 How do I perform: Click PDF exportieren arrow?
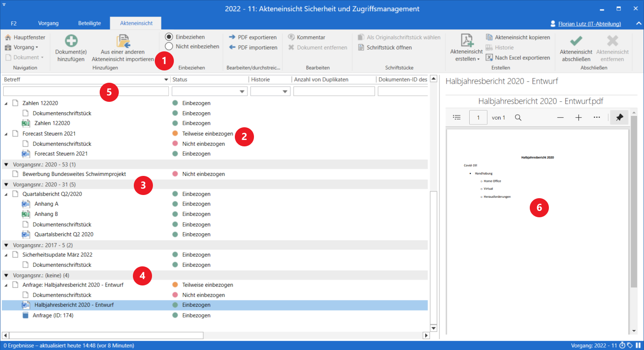tap(232, 37)
